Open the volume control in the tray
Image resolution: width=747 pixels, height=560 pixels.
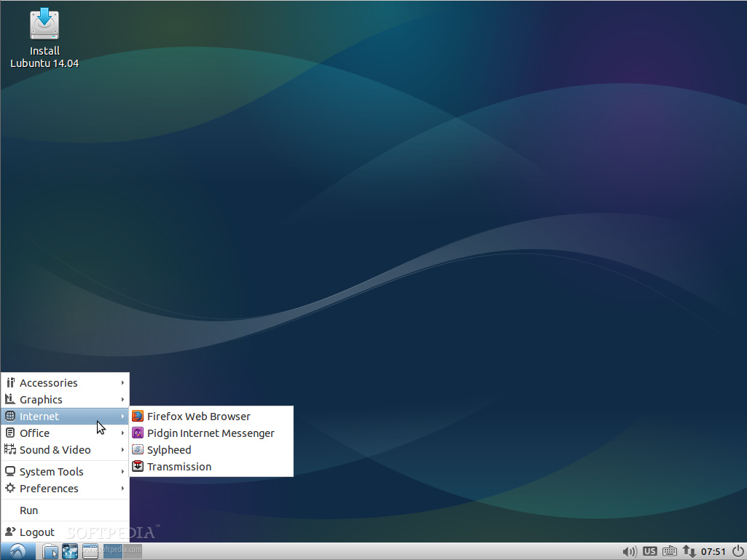[630, 551]
